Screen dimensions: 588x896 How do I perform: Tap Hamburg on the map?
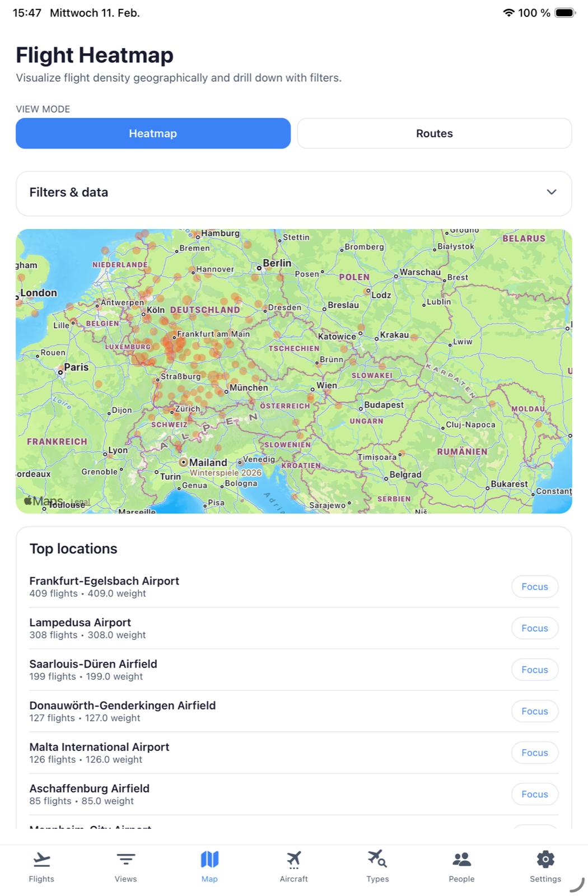(x=220, y=234)
